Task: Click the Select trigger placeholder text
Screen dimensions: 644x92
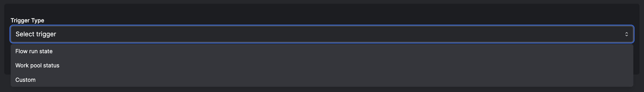Action: tap(36, 34)
